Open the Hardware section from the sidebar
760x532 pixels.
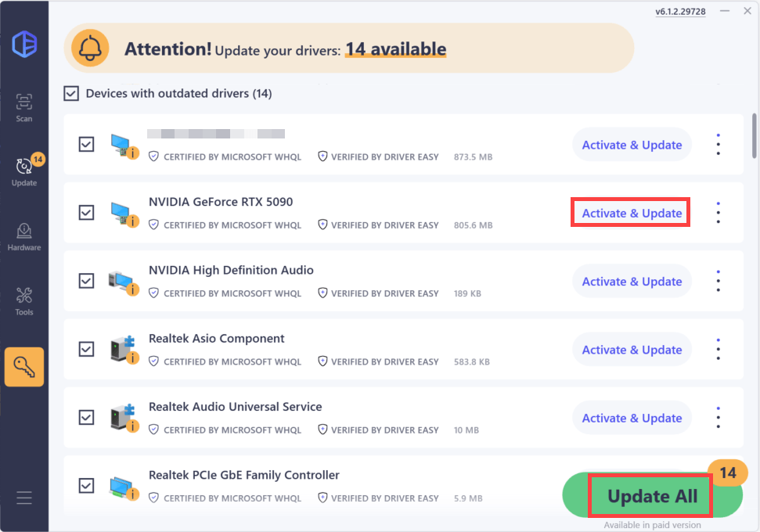pyautogui.click(x=23, y=235)
